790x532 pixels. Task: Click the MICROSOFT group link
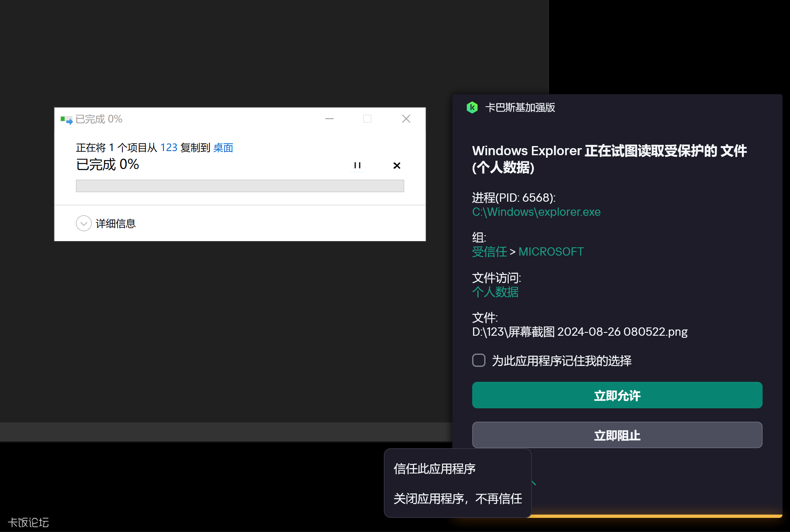tap(551, 251)
